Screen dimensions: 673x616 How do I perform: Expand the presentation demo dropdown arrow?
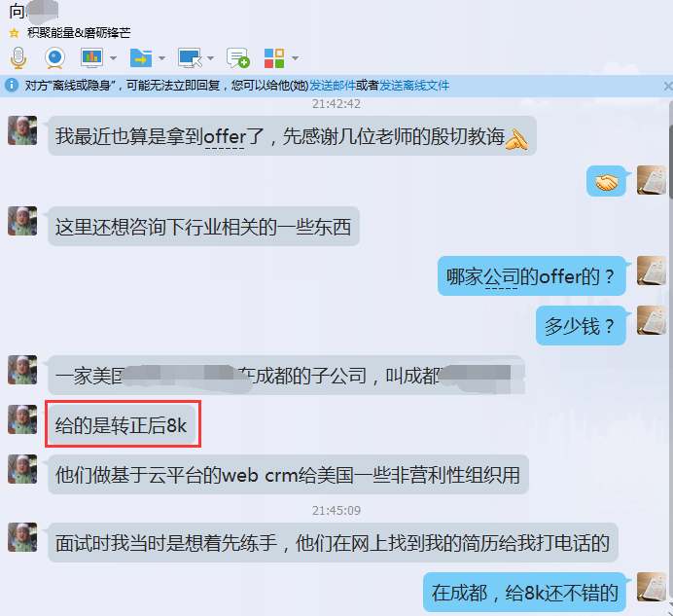114,58
